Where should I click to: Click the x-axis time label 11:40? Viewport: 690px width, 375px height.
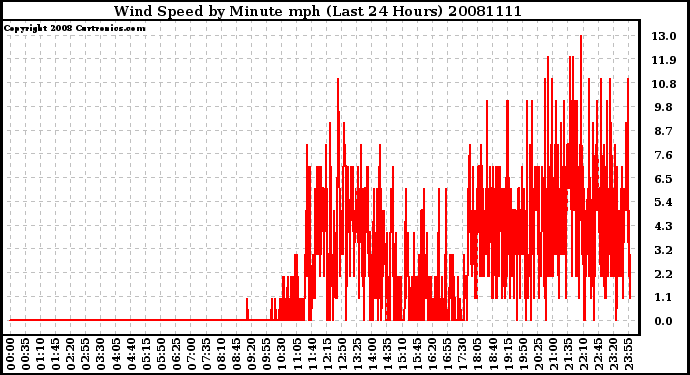tap(311, 354)
